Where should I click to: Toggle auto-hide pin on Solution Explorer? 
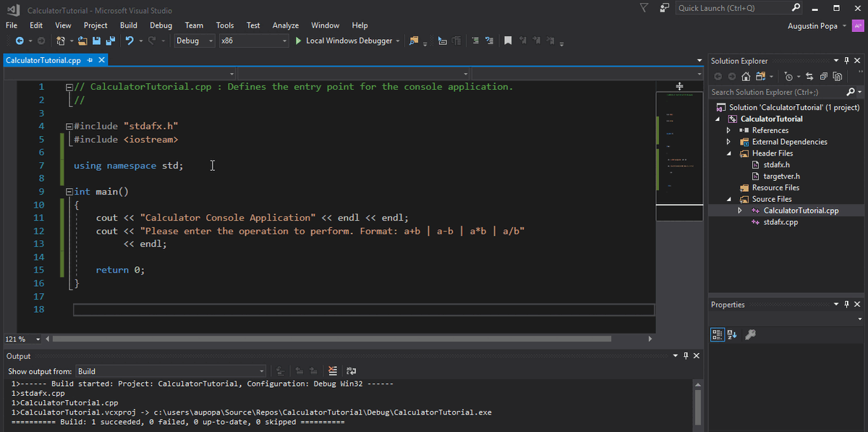(x=847, y=61)
